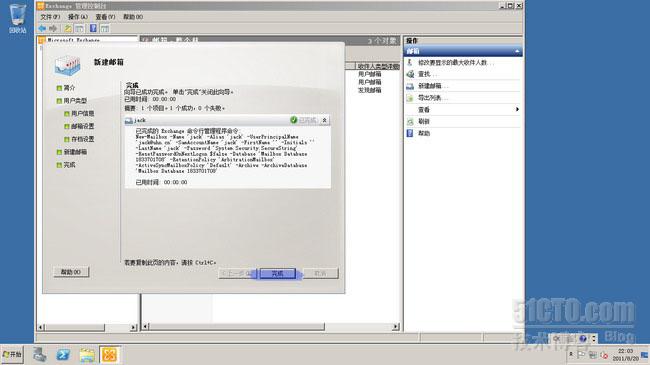Click the Up one level folder icon
Viewport: 650px width, 365px height.
68,28
